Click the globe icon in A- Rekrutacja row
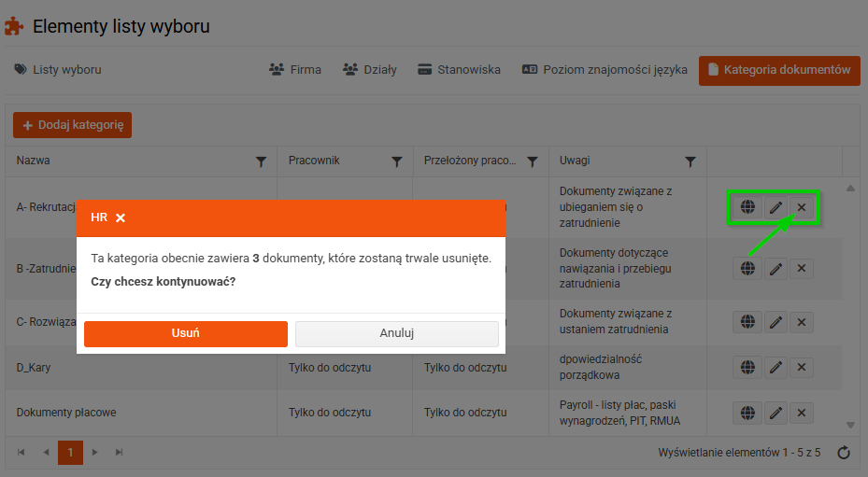This screenshot has width=868, height=477. coord(747,207)
